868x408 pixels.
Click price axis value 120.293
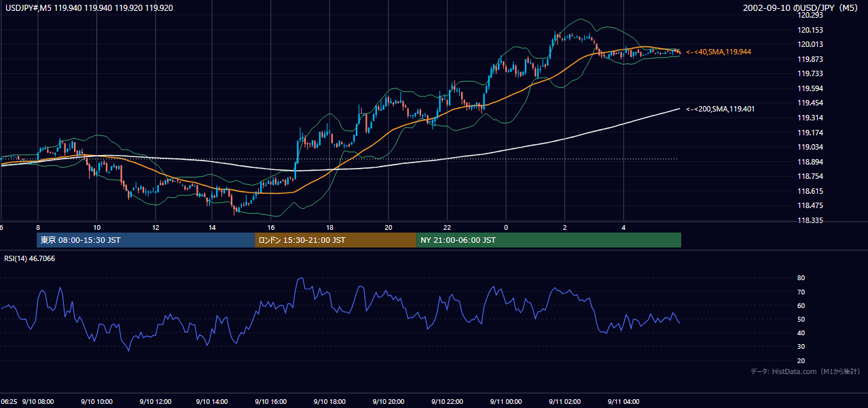pos(810,15)
